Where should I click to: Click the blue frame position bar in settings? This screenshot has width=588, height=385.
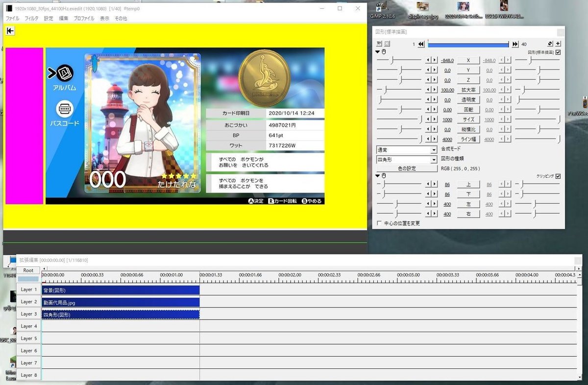click(x=468, y=44)
